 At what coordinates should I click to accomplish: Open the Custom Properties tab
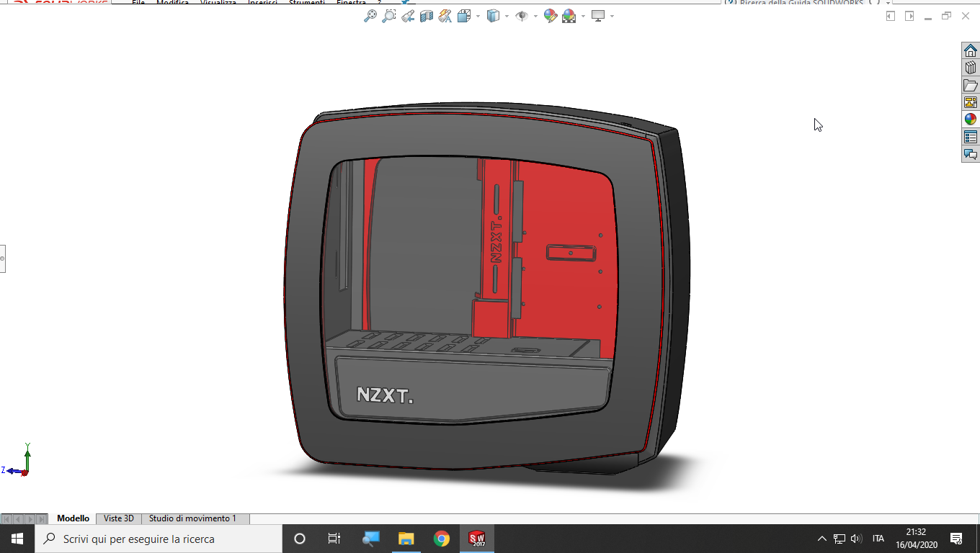click(971, 137)
